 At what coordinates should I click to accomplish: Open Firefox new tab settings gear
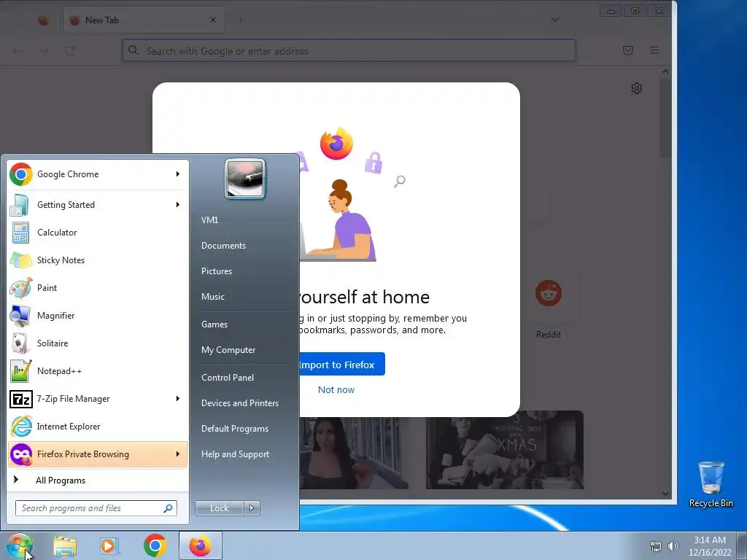click(636, 88)
